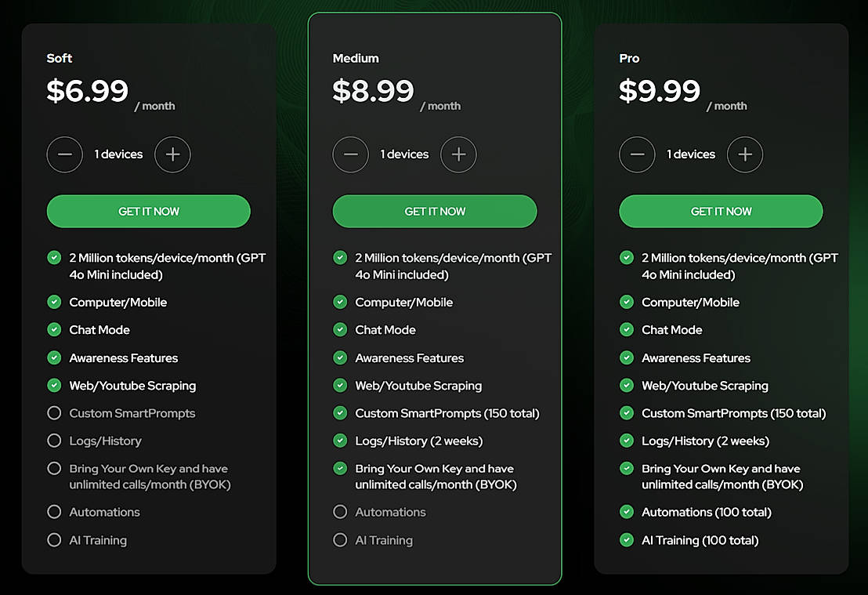Click green checkmark beside Pro Automations (100 total)
This screenshot has width=868, height=595.
click(x=627, y=512)
